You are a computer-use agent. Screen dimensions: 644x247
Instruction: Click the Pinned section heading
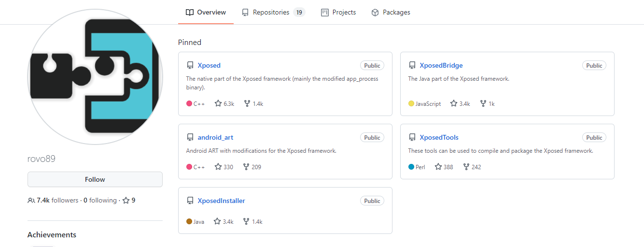click(x=190, y=43)
